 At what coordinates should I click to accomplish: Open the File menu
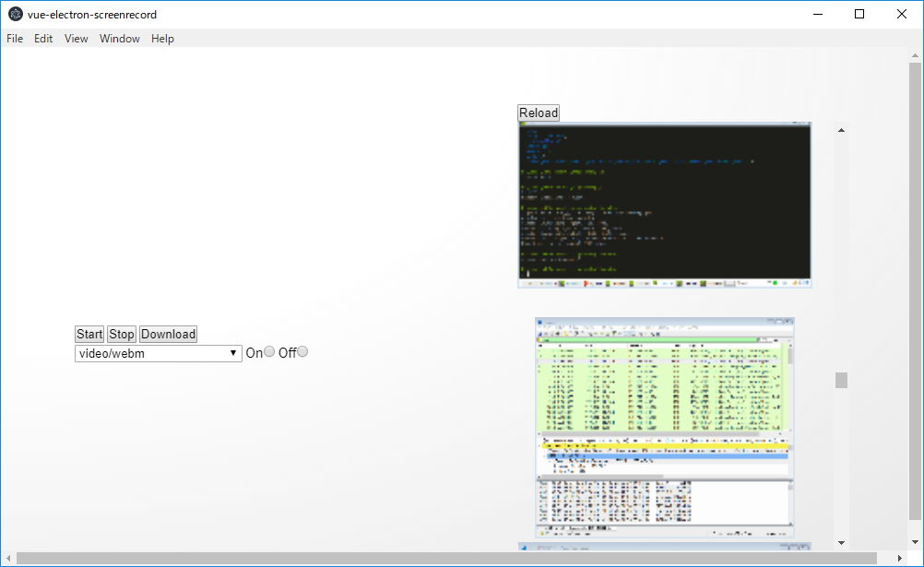15,39
